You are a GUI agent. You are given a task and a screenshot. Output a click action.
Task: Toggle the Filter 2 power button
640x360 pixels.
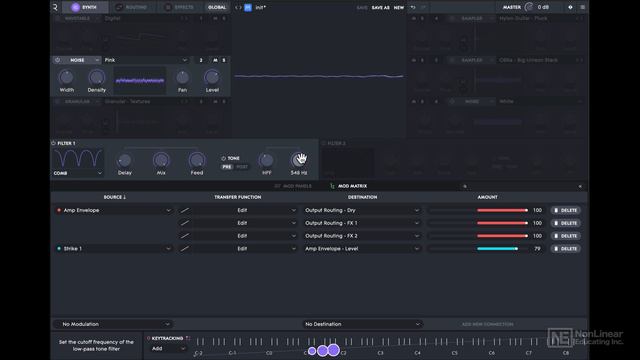coord(323,143)
